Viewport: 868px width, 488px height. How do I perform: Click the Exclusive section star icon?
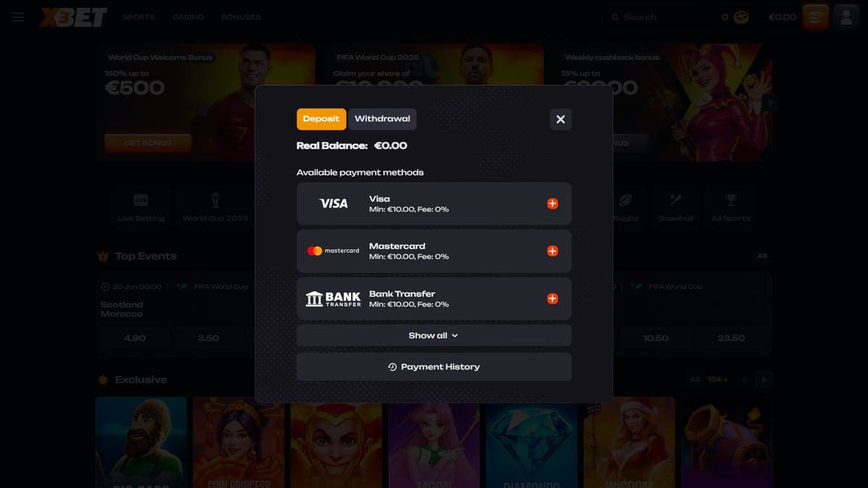[103, 380]
